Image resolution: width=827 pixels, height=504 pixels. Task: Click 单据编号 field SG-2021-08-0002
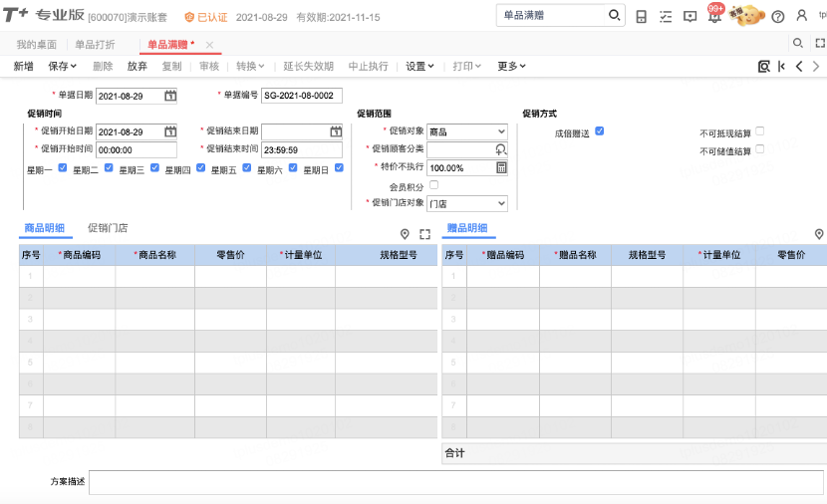tap(302, 96)
